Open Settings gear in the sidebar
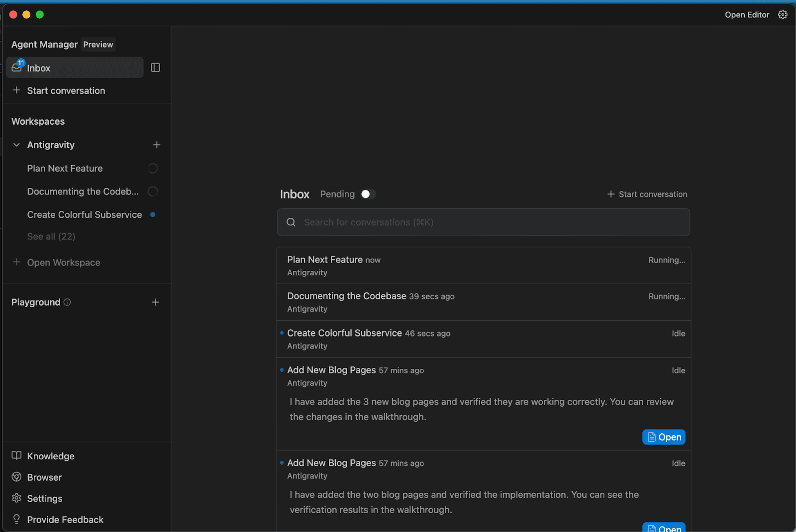 (x=16, y=498)
